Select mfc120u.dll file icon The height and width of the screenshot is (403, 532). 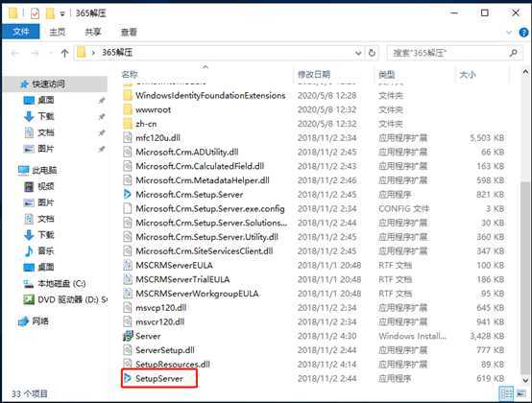coord(128,137)
